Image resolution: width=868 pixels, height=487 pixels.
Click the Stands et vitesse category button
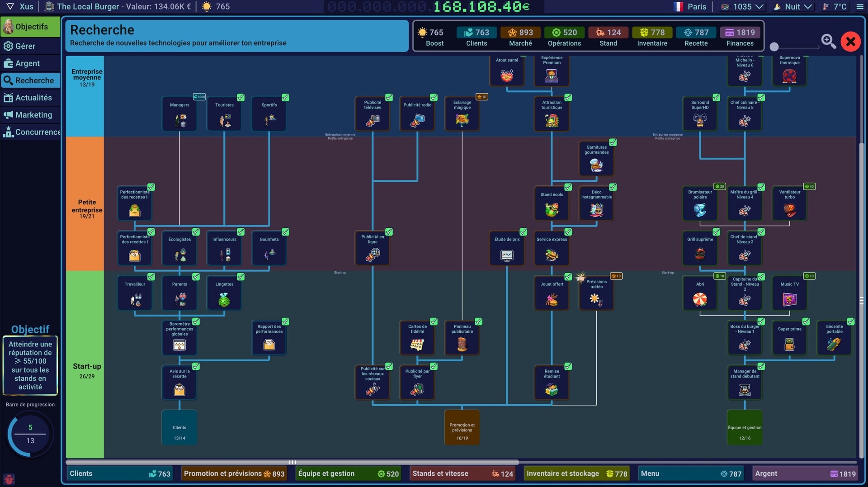point(462,473)
